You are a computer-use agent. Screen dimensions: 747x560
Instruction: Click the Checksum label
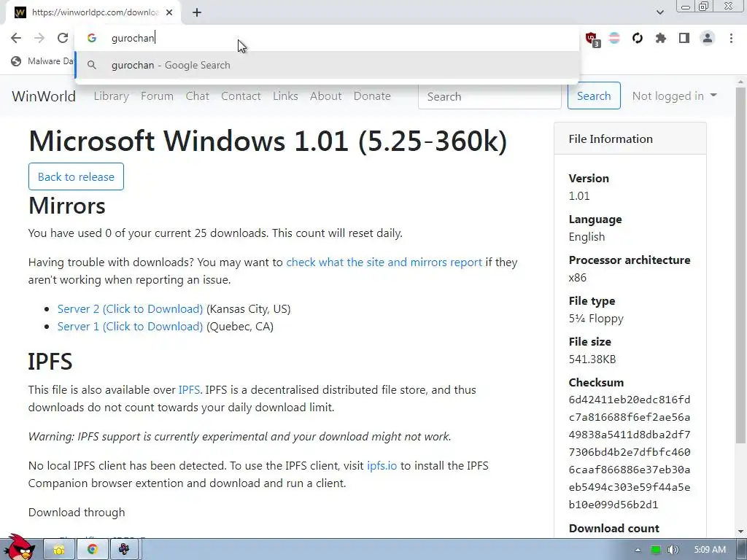pos(596,382)
